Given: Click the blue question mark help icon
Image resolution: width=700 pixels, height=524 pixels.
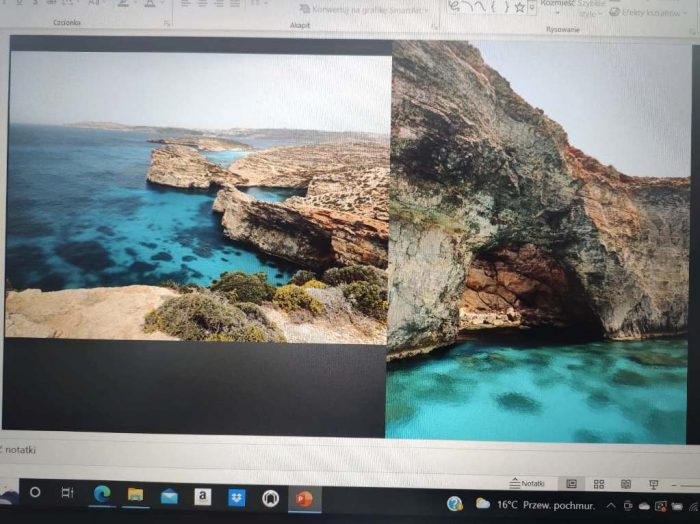Looking at the screenshot, I should point(454,503).
